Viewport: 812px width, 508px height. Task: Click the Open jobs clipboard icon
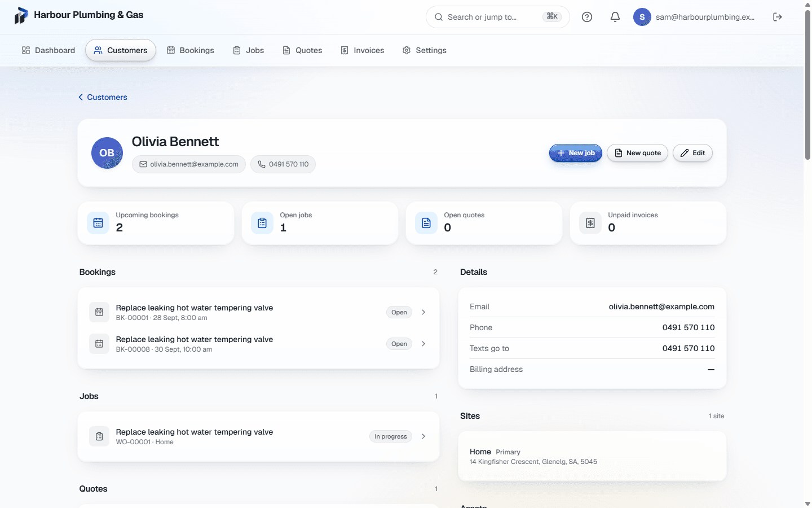click(262, 223)
